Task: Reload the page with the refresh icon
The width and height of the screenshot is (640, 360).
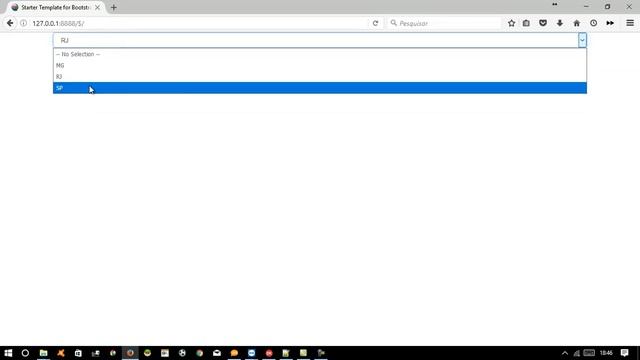Action: click(x=376, y=23)
